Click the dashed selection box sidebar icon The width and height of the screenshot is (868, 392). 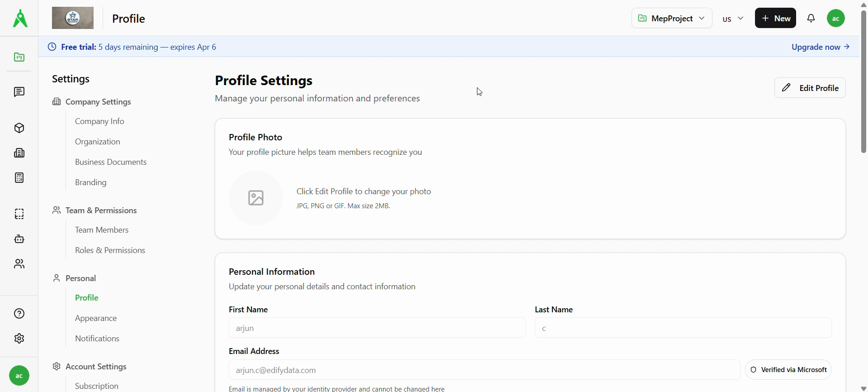[19, 214]
